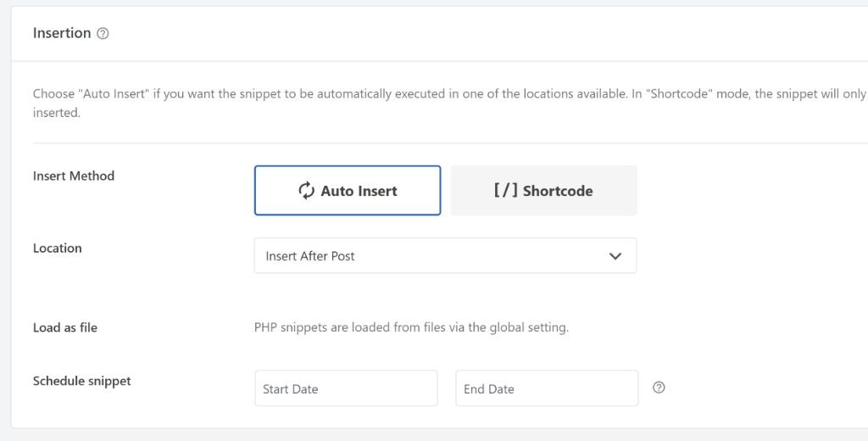
Task: Click the help icon beside Insertion heading
Action: [103, 34]
